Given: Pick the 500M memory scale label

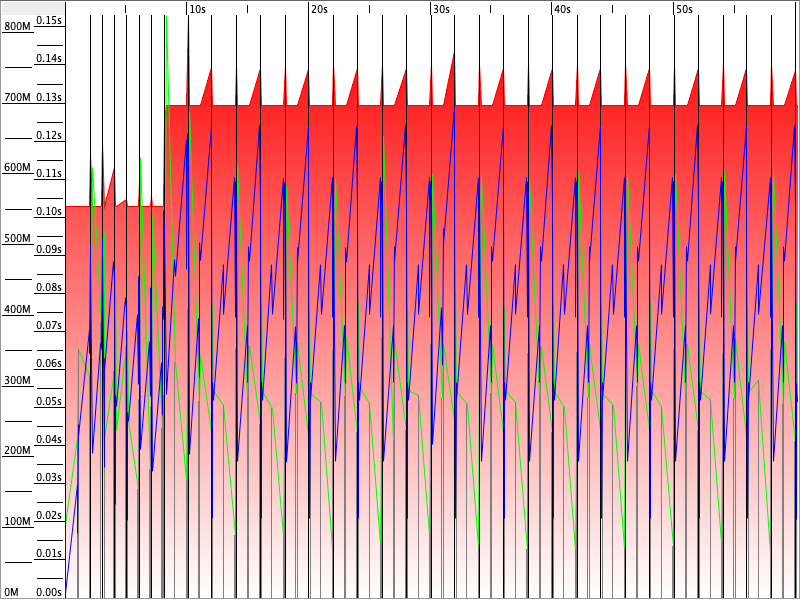Looking at the screenshot, I should click(18, 239).
